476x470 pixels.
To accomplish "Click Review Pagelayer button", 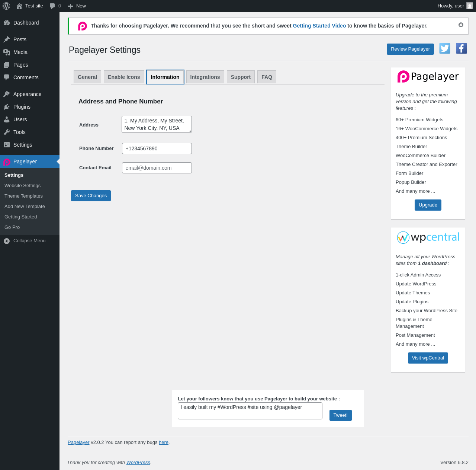I will pos(410,49).
